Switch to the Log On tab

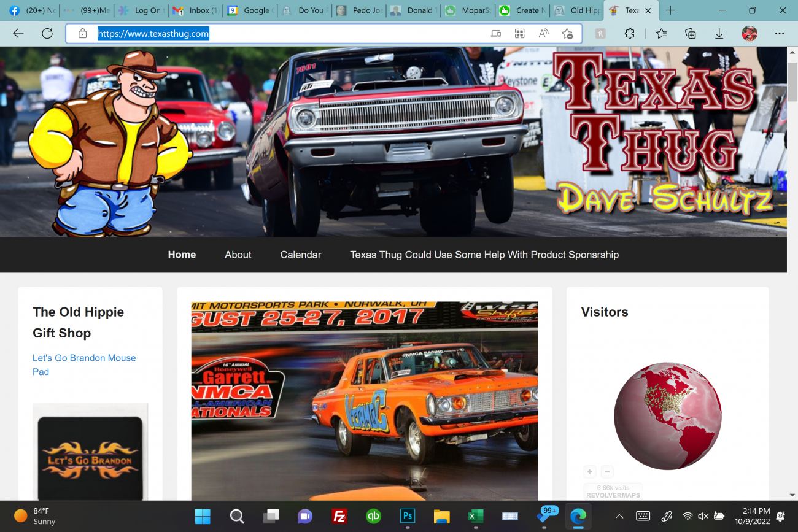point(141,10)
